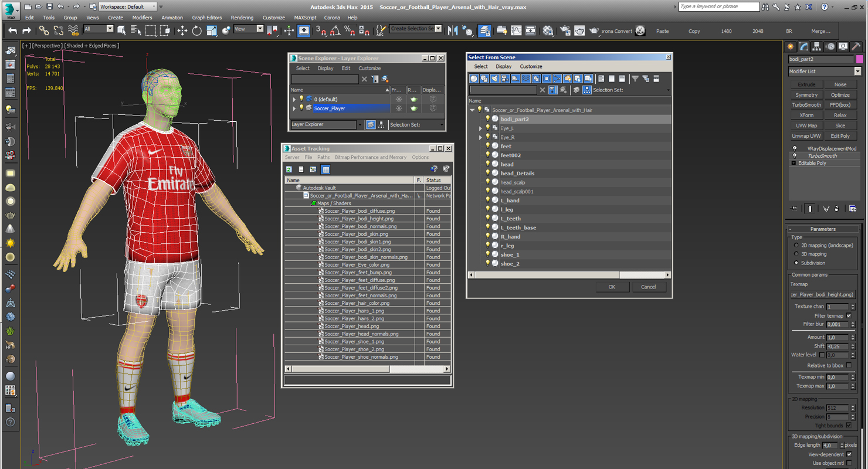
Task: Open Curve Editor icon
Action: [x=516, y=30]
